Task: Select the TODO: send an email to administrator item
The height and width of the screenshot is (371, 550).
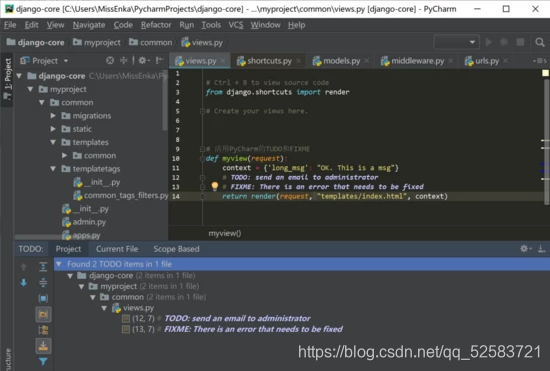Action: [x=237, y=318]
